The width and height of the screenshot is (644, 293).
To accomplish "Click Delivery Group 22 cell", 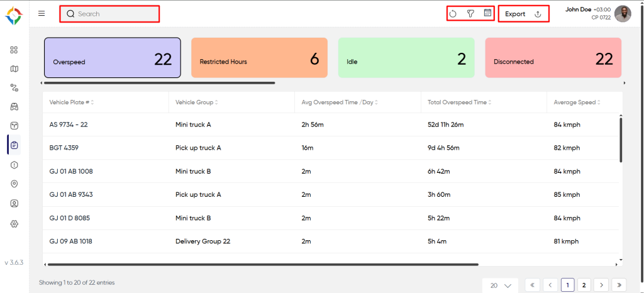I will pyautogui.click(x=203, y=241).
